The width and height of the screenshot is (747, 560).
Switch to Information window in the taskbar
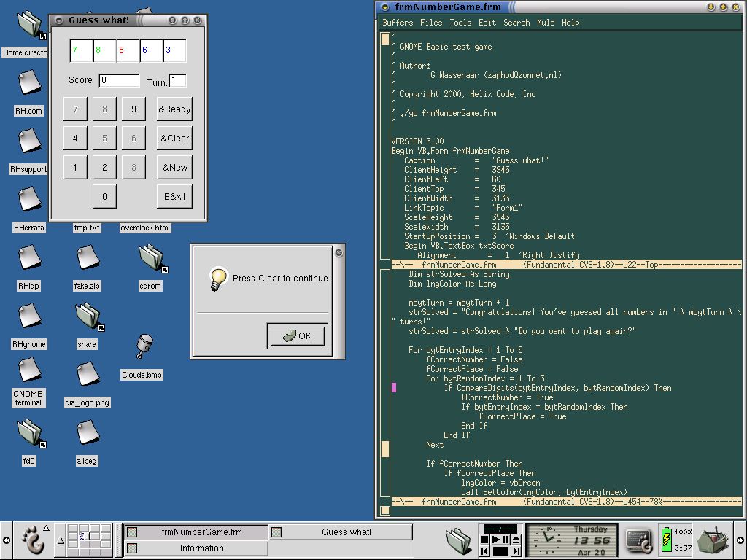(x=196, y=548)
